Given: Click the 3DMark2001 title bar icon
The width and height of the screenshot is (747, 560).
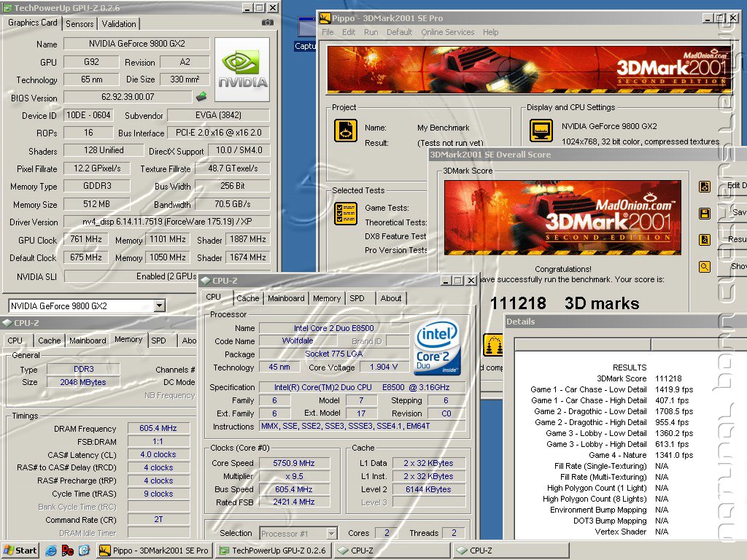Looking at the screenshot, I should [325, 18].
